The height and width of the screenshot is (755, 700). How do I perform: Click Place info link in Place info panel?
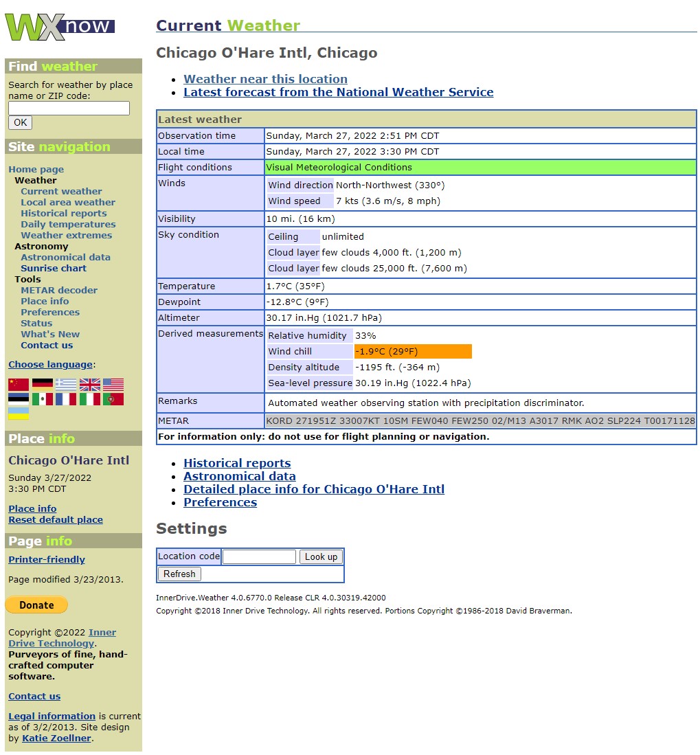(32, 510)
